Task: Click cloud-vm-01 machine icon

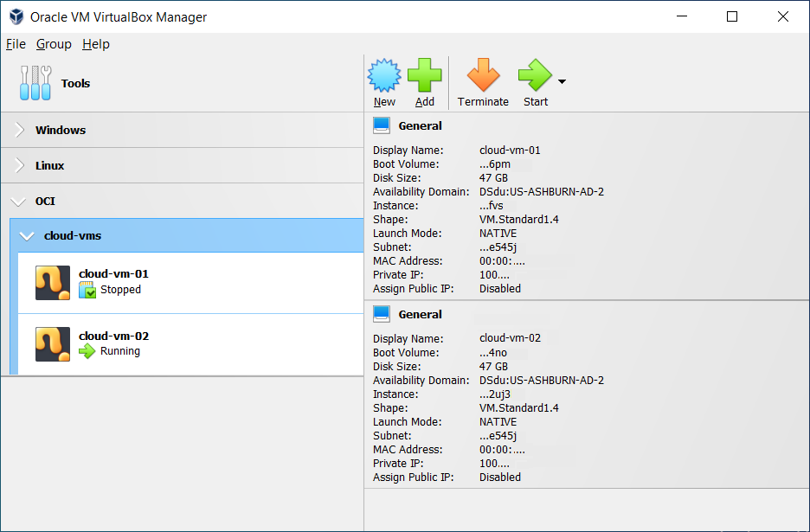Action: click(53, 282)
